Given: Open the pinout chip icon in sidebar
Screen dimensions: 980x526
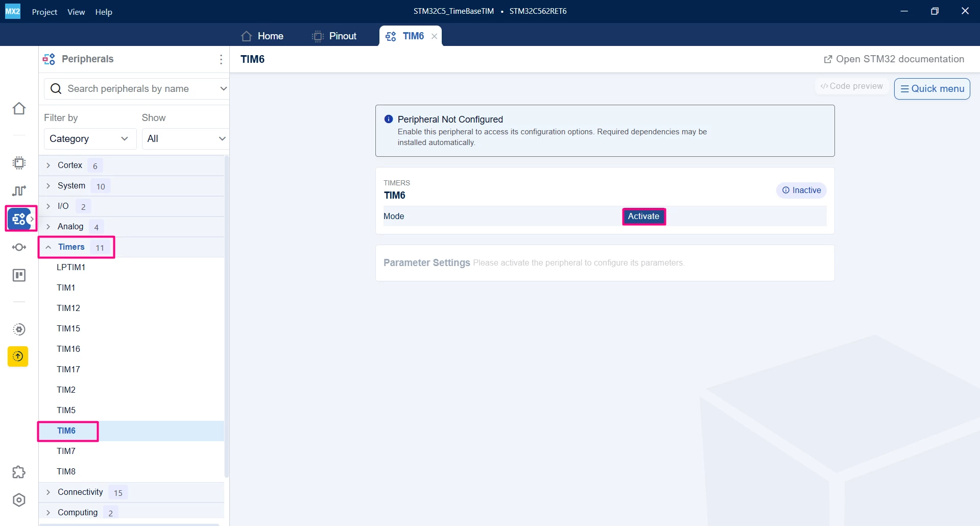Looking at the screenshot, I should pyautogui.click(x=19, y=163).
